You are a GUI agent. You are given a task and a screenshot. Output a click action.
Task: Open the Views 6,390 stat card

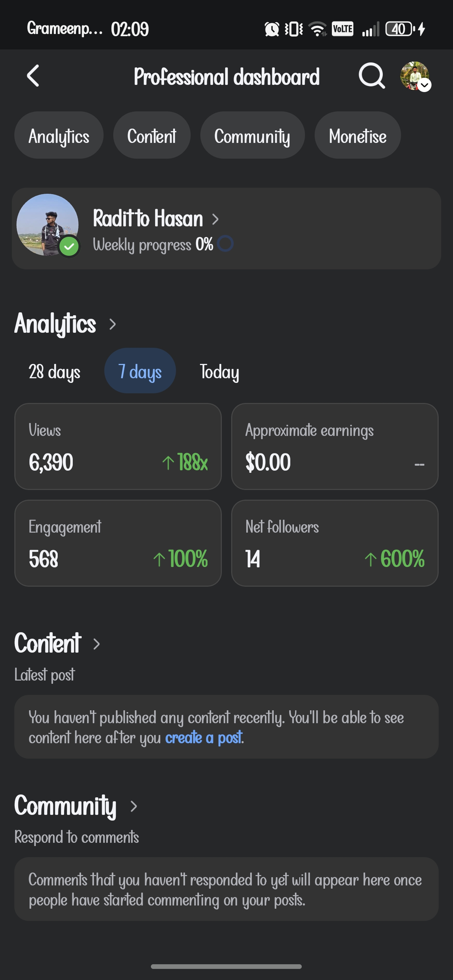pyautogui.click(x=118, y=446)
